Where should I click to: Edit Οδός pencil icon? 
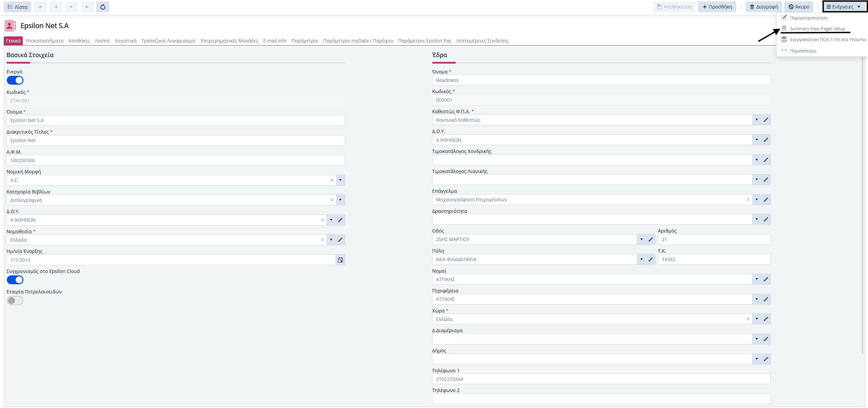tap(650, 239)
